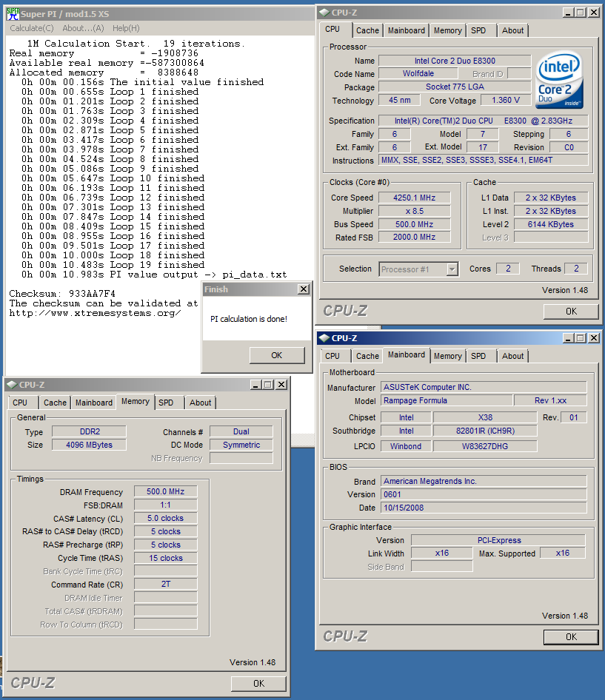Click OK in the CPU-Z Mainboard window
This screenshot has height=700, width=605.
click(x=571, y=636)
